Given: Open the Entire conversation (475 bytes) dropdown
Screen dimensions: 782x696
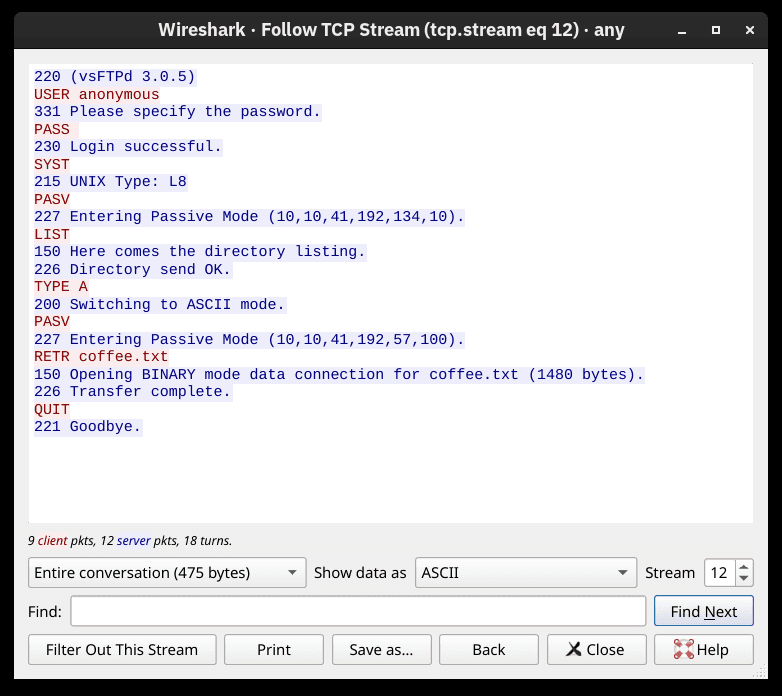Looking at the screenshot, I should click(x=166, y=573).
